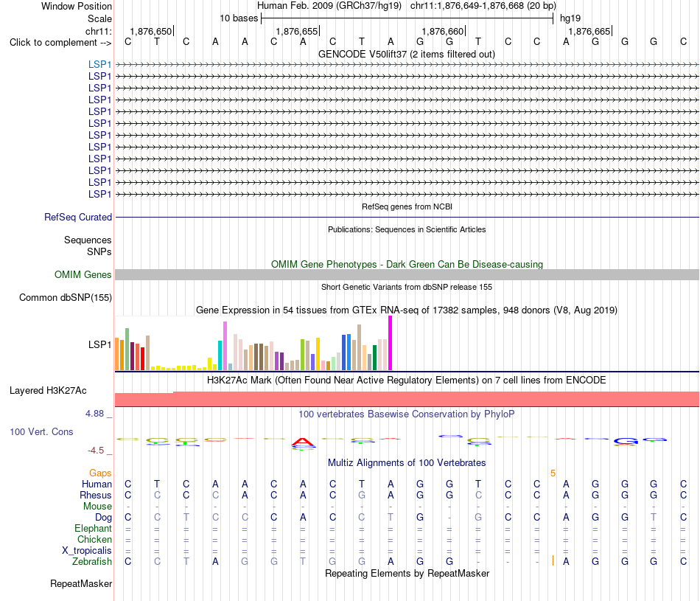Click the H3K27Ac Mark track title
The width and height of the screenshot is (700, 601).
click(407, 381)
